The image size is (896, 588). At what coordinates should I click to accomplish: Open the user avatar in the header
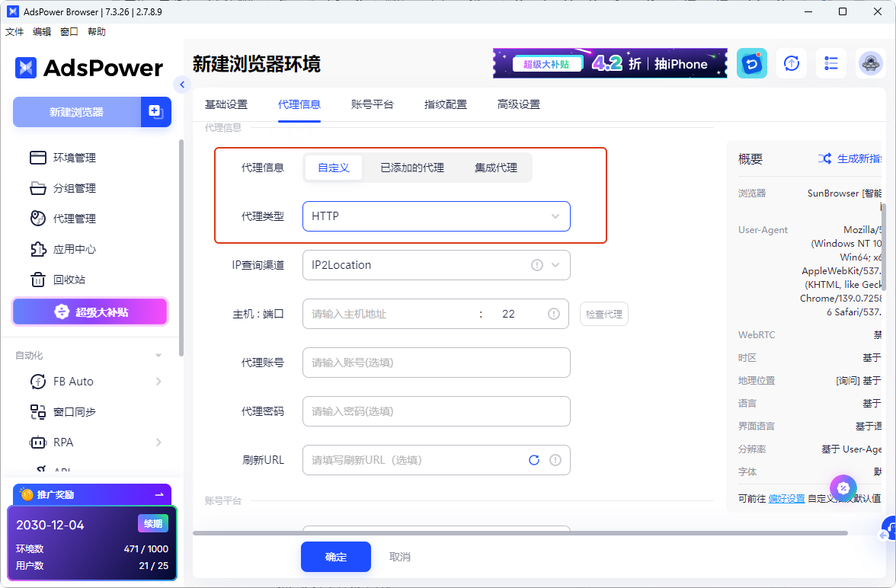tap(870, 63)
